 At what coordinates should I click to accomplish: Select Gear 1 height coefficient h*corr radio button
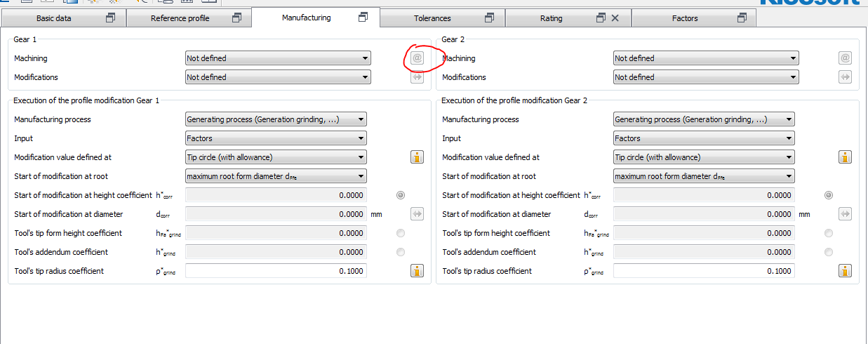(401, 195)
